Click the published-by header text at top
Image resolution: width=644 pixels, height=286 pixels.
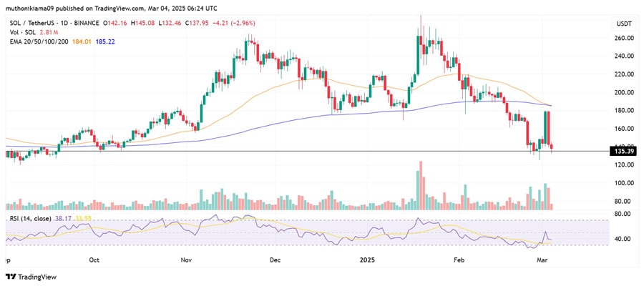112,8
